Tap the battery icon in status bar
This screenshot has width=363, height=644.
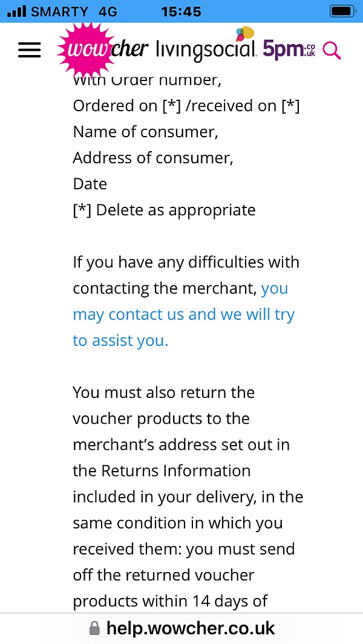click(343, 11)
